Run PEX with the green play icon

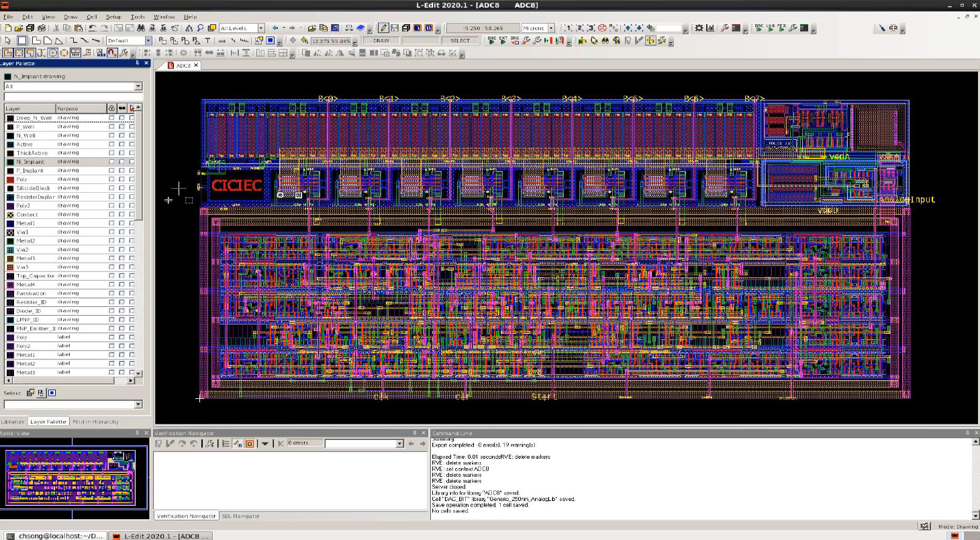(x=783, y=28)
